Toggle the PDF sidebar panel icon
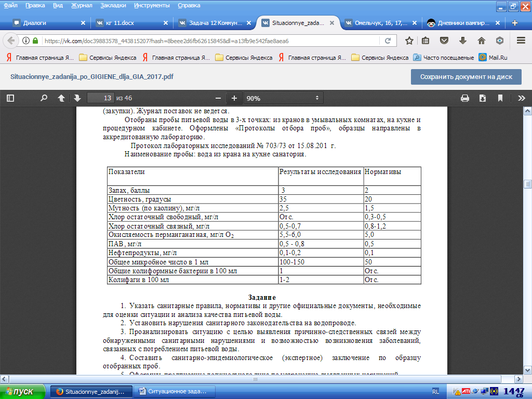Viewport: 532px width, 399px height. 10,98
